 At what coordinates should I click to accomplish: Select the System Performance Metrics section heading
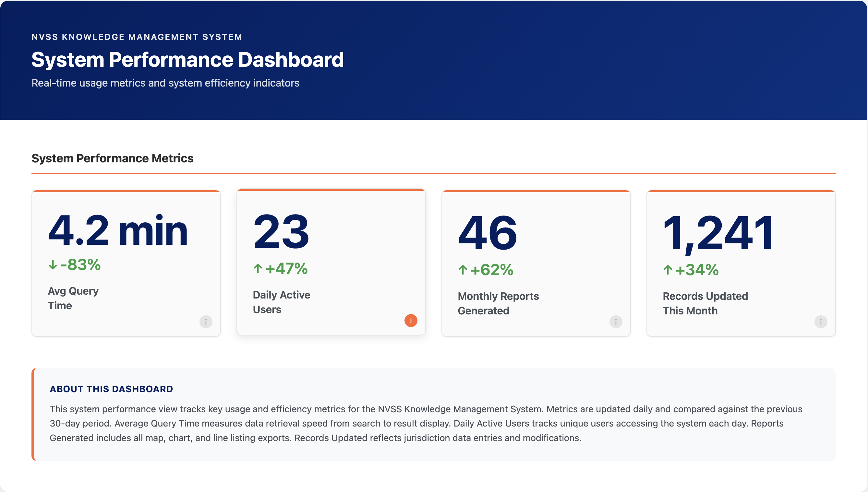tap(112, 158)
